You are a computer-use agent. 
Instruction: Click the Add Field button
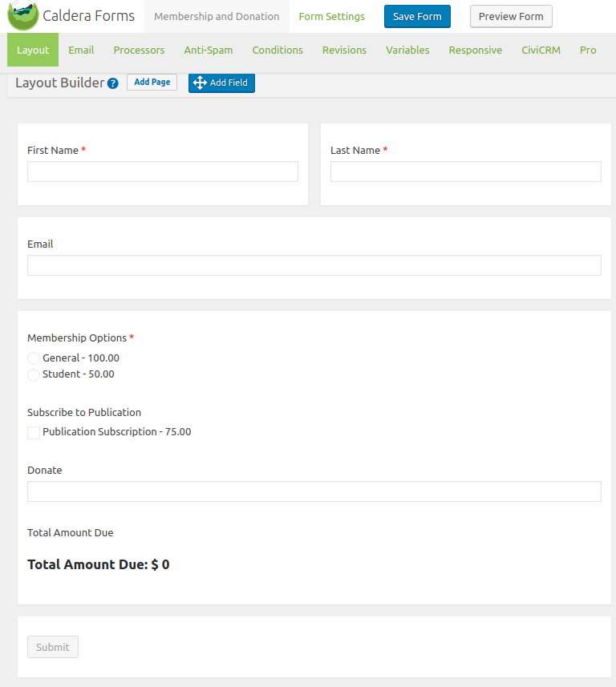click(221, 83)
